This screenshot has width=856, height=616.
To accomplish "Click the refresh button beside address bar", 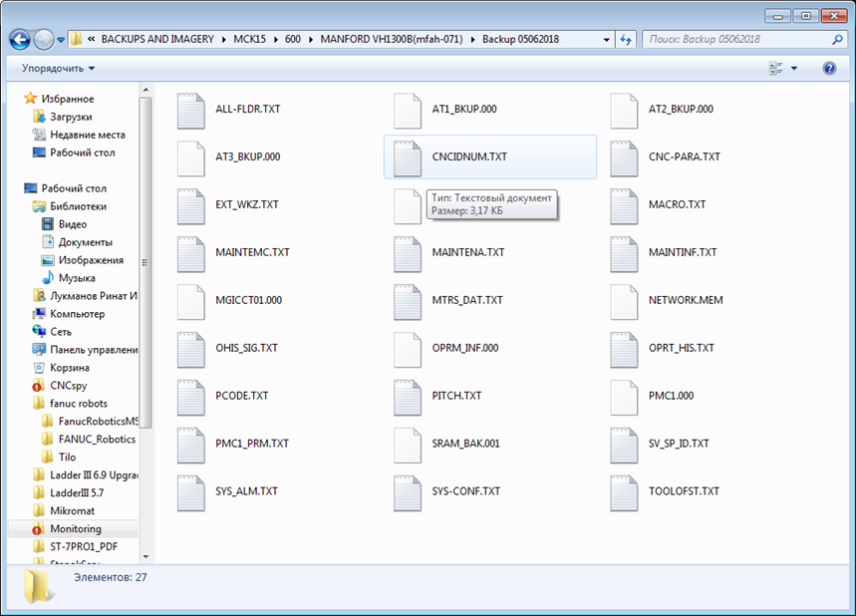I will point(626,39).
